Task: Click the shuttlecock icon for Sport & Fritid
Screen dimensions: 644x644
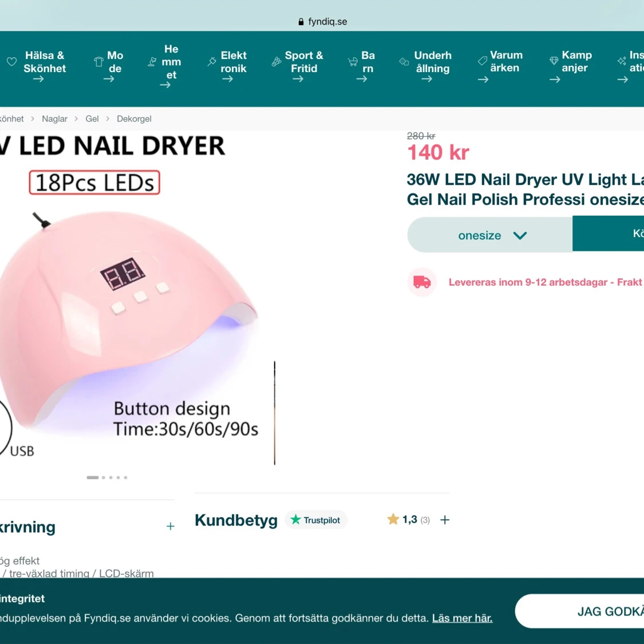Action: tap(276, 62)
